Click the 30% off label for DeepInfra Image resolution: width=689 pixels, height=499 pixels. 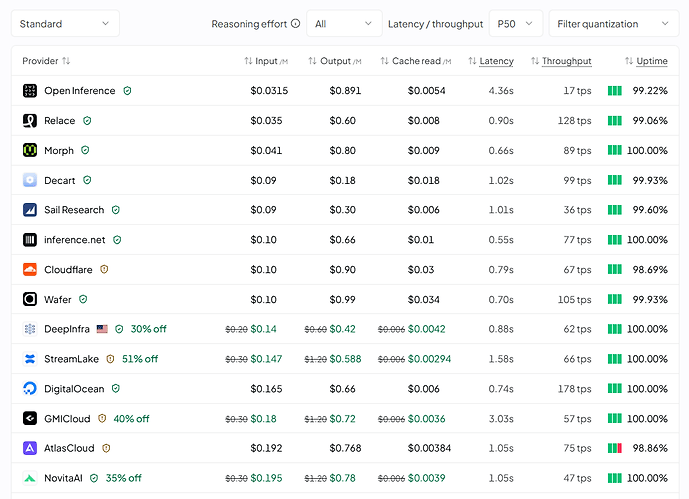[149, 329]
